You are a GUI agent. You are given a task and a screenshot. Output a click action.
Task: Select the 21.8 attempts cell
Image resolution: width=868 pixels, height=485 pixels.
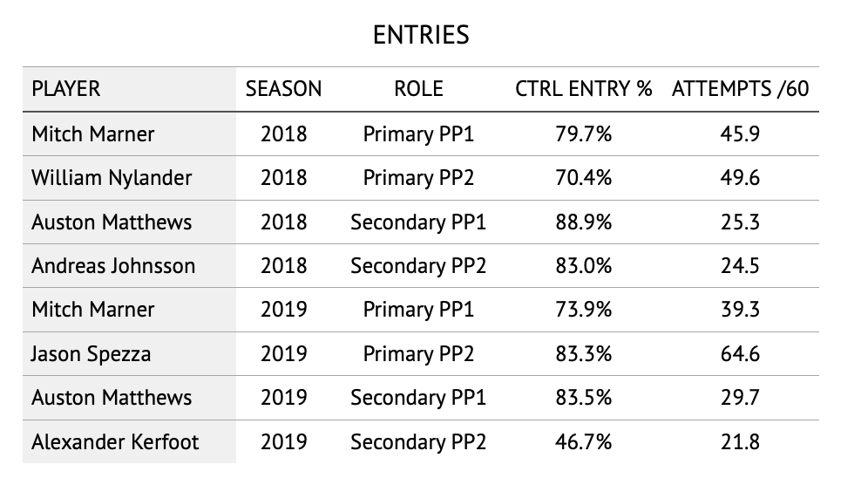pyautogui.click(x=741, y=441)
